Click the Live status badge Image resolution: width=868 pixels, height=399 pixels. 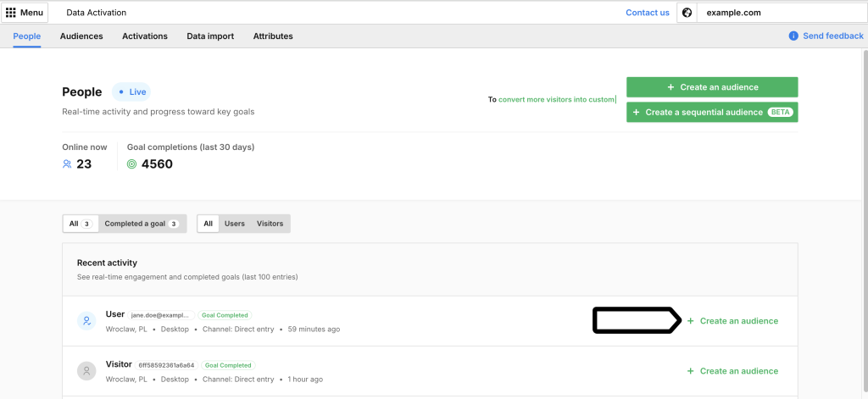pos(131,91)
